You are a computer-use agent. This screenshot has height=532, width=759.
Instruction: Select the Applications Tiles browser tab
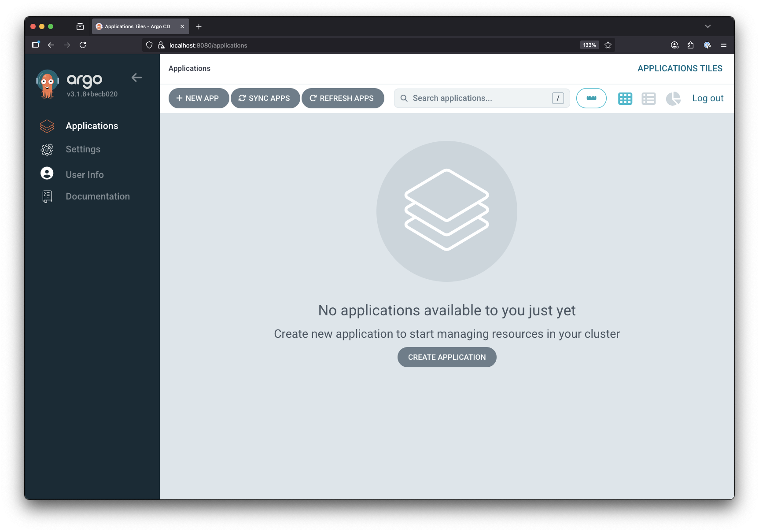tap(140, 26)
